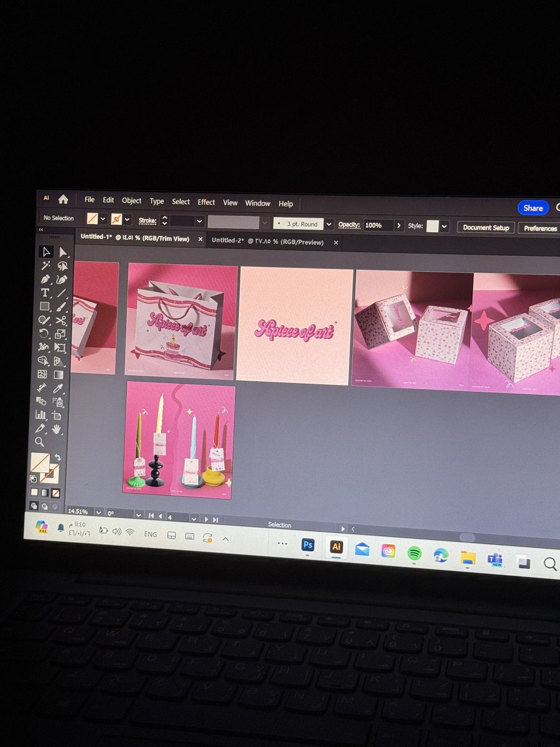The height and width of the screenshot is (747, 560).
Task: Select the Eyedropper tool
Action: (x=58, y=388)
